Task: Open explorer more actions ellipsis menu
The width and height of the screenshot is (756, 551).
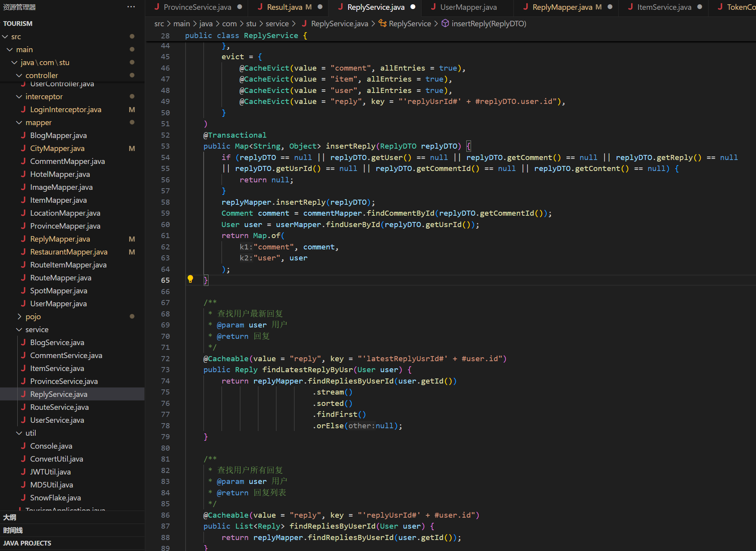Action: point(131,7)
